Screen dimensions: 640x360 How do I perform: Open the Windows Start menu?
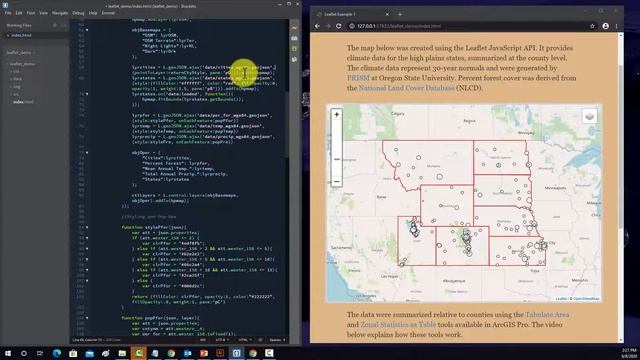point(8,353)
